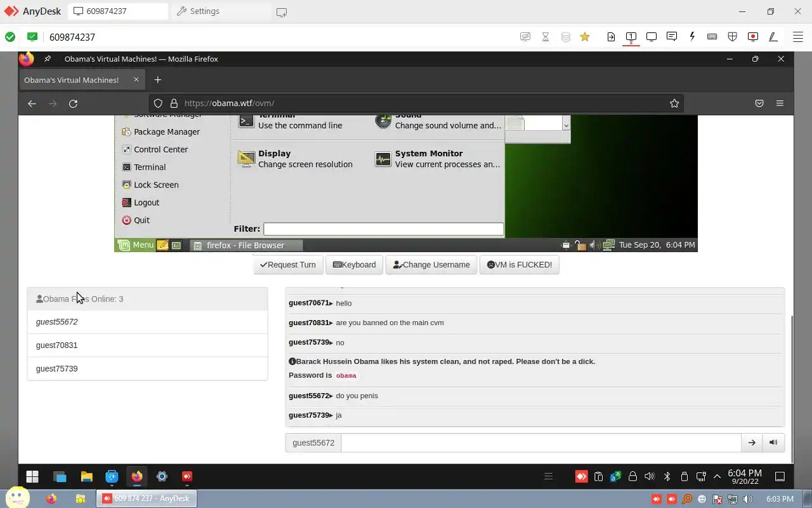Click 609 874 237 - AnyDesk taskbar button
This screenshot has width=812, height=508.
[x=147, y=498]
